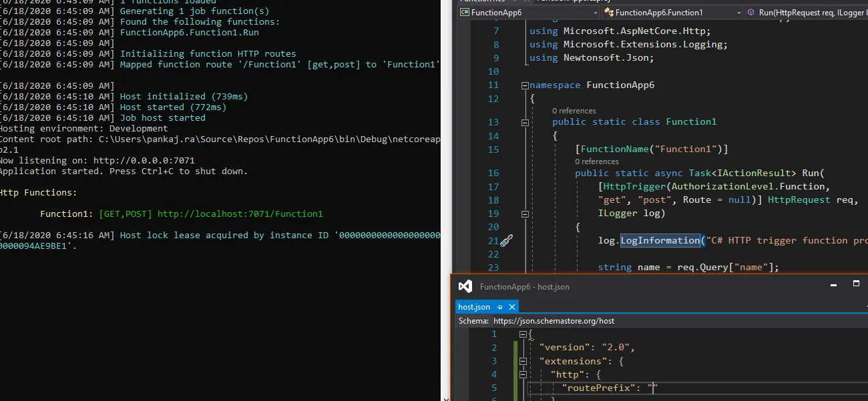Click line number 5 in host.json editor
This screenshot has width=868, height=401.
494,388
